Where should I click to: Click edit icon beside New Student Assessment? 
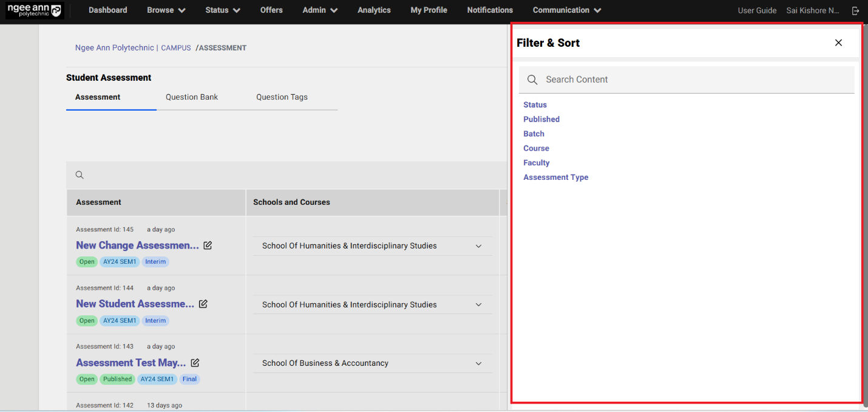point(203,304)
